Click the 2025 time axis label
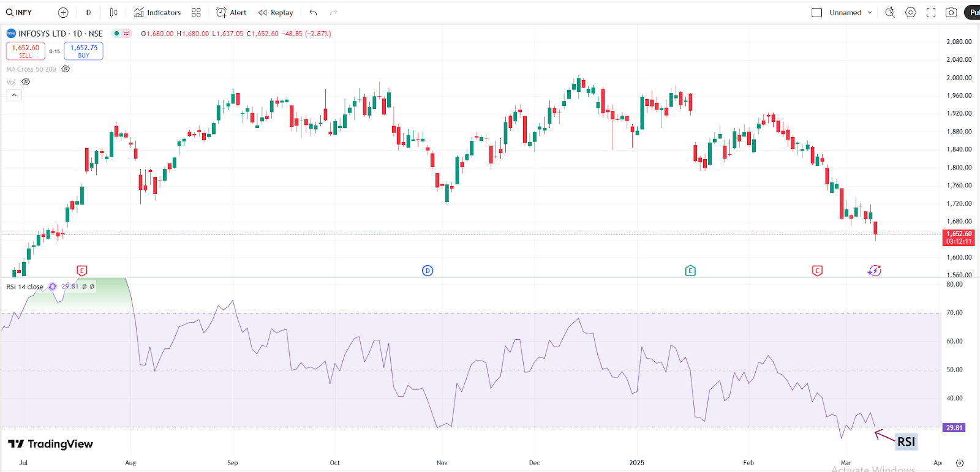The height and width of the screenshot is (472, 980). [x=637, y=463]
